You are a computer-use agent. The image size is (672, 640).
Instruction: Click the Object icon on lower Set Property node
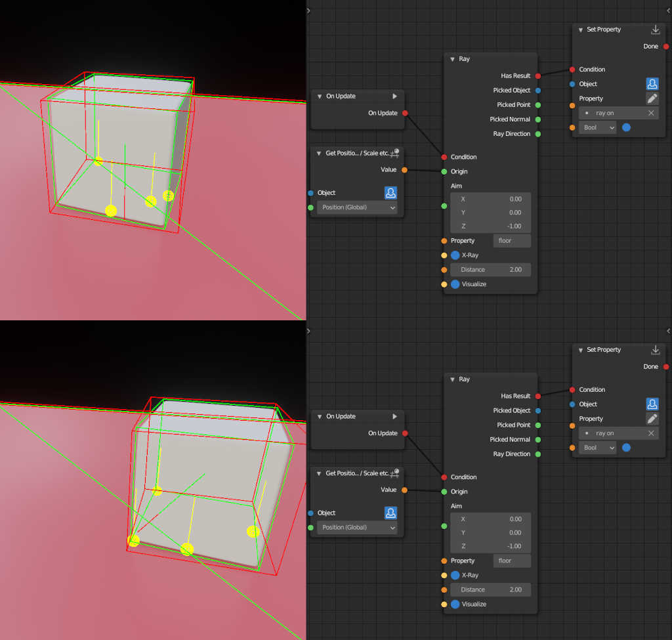pyautogui.click(x=652, y=404)
